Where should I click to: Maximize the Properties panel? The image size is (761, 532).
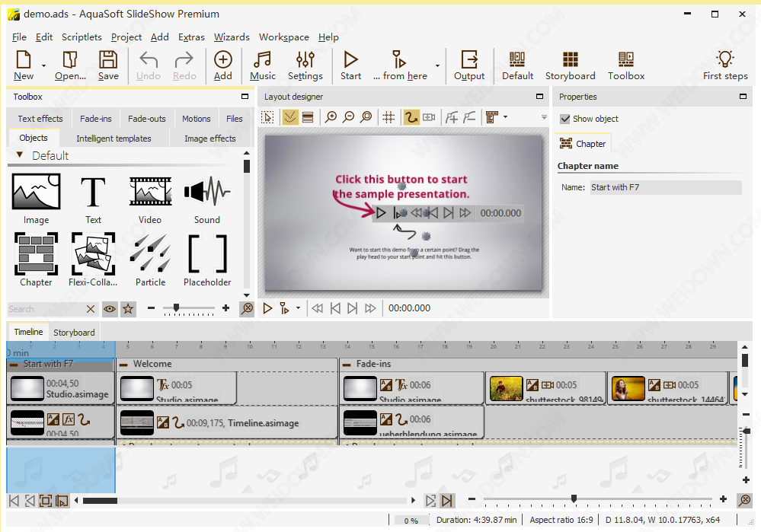point(743,97)
